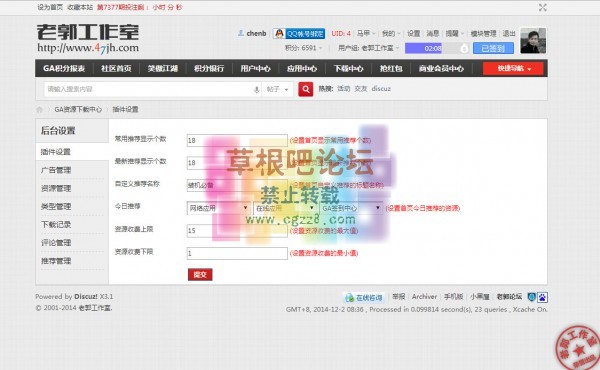Open 用户中心 in navigation bar
The height and width of the screenshot is (370, 600).
[255, 68]
